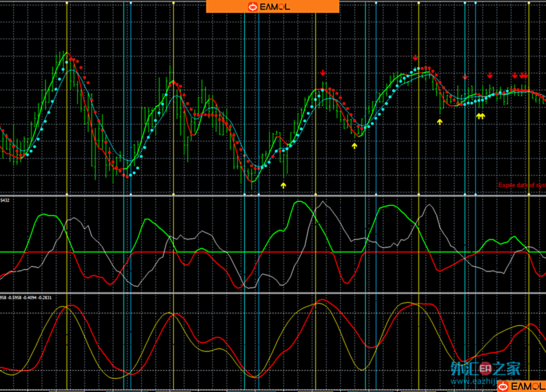Select the rightmost yellow vertical line
Screen dimensions: 546x392
click(529, 133)
